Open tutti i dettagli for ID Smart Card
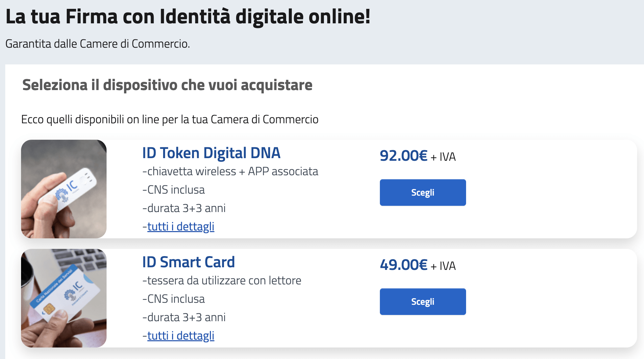Screen dimensions: 644x359 181,336
